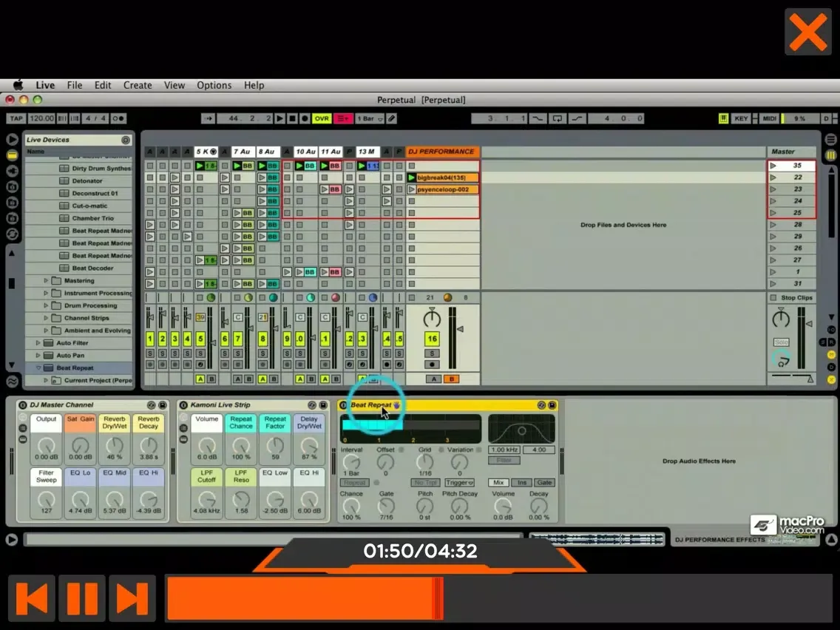The height and width of the screenshot is (630, 840).
Task: Save the Beat Repeat preset
Action: click(552, 405)
